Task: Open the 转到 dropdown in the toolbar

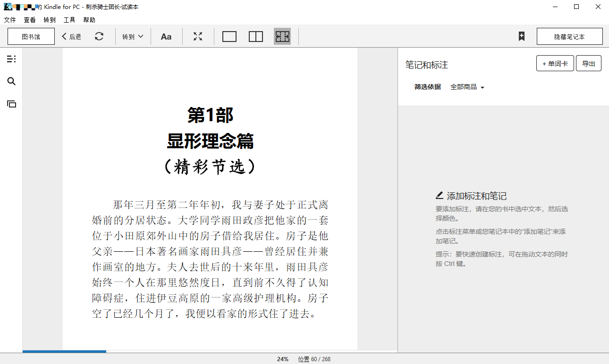Action: [x=133, y=36]
